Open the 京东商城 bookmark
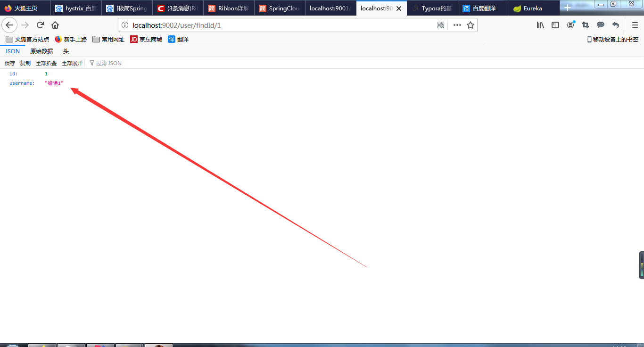The width and height of the screenshot is (644, 347). coord(146,40)
